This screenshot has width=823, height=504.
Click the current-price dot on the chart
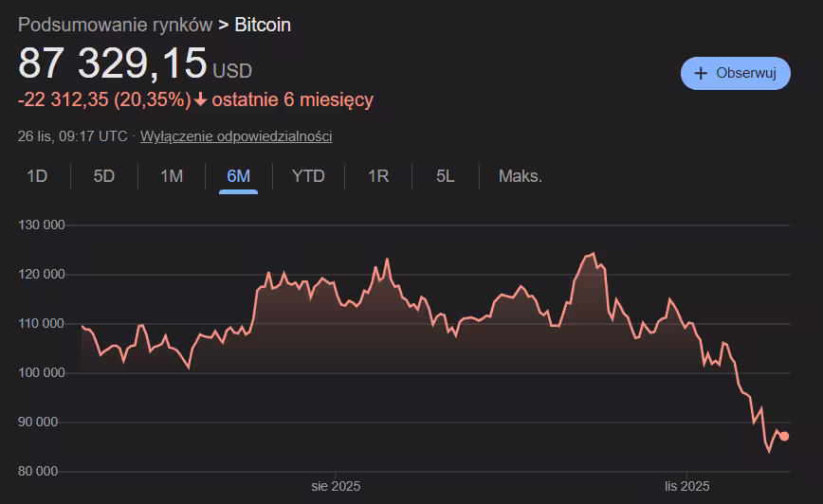[x=784, y=436]
